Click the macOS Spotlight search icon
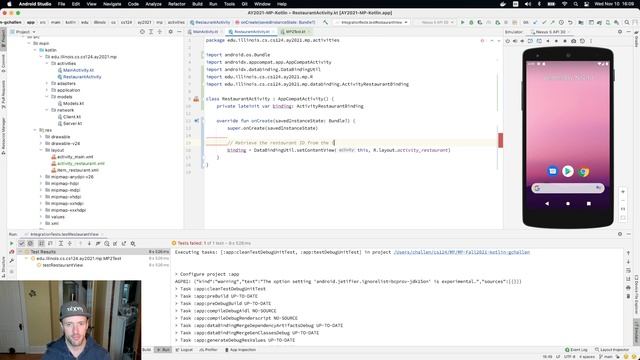The image size is (640, 360). pos(576,4)
